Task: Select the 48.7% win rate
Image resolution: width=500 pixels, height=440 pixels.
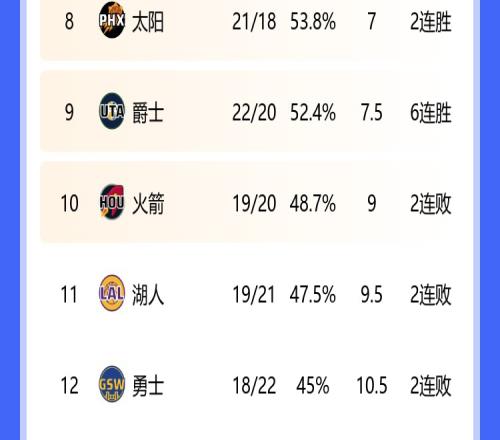Action: pos(313,203)
